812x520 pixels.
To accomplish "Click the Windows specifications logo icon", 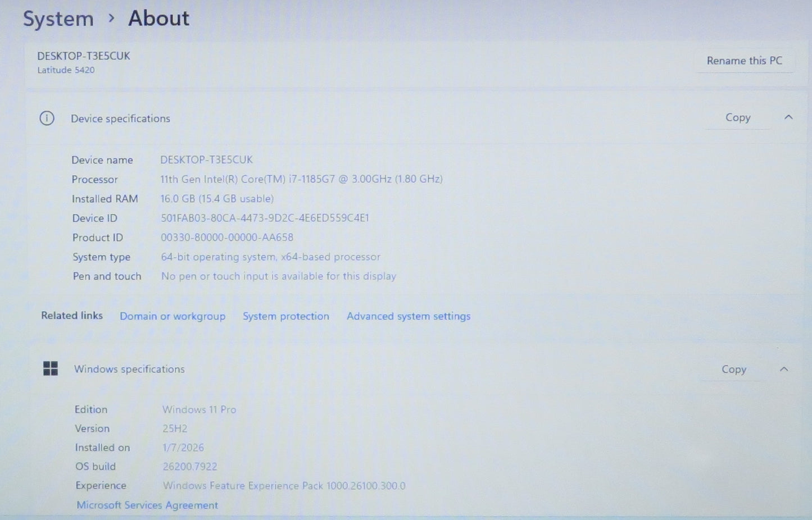I will click(x=51, y=368).
